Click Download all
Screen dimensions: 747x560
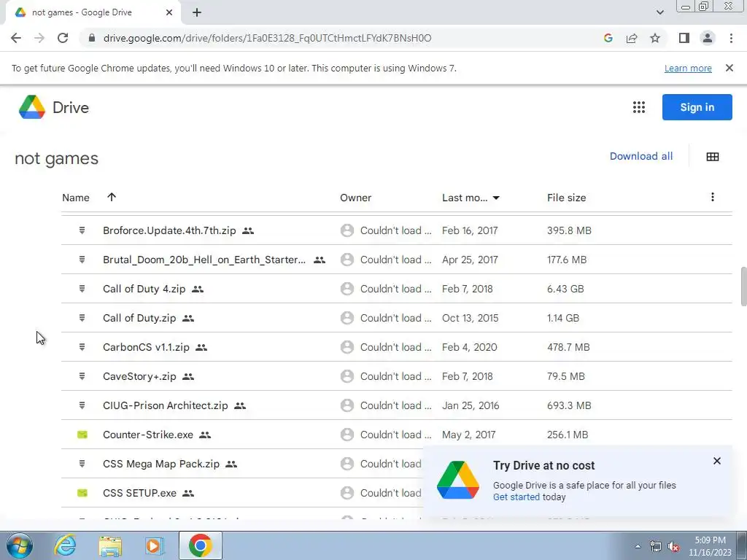[640, 156]
